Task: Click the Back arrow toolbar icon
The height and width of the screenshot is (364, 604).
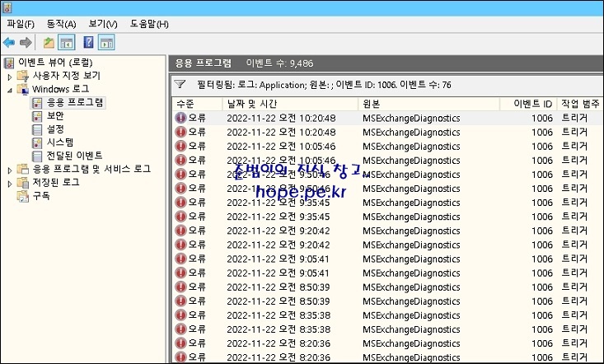Action: pos(9,42)
